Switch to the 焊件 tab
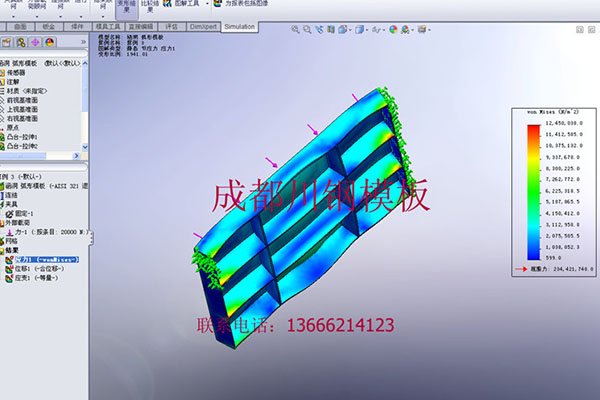 point(78,27)
